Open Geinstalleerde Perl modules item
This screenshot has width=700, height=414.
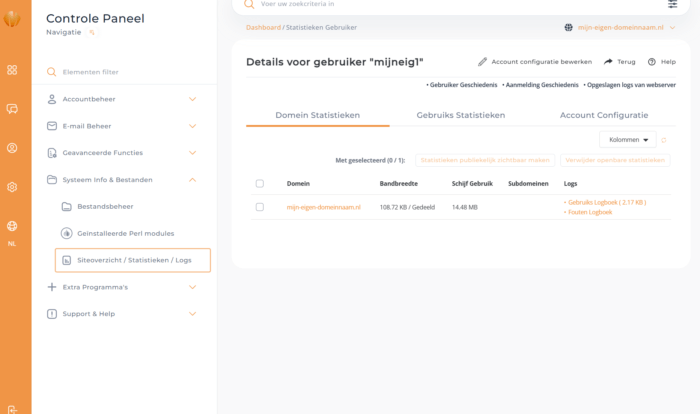pyautogui.click(x=125, y=233)
